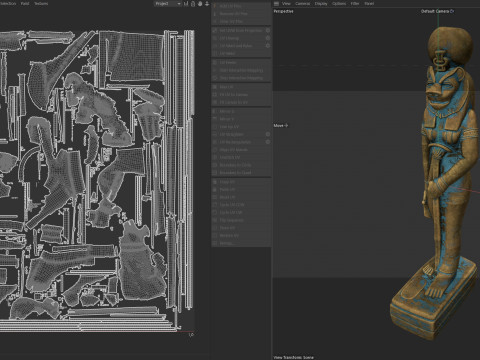Open UV Rectangularize options gear
Image resolution: width=480 pixels, height=360 pixels.
coord(268,142)
